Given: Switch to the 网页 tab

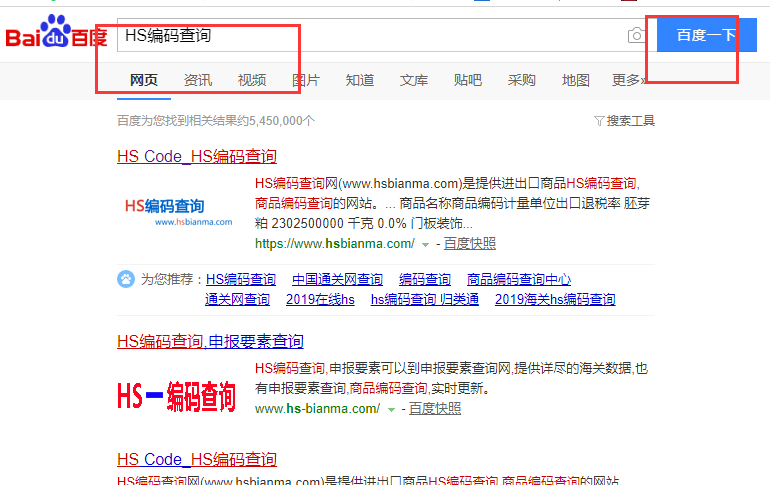Looking at the screenshot, I should [x=143, y=80].
